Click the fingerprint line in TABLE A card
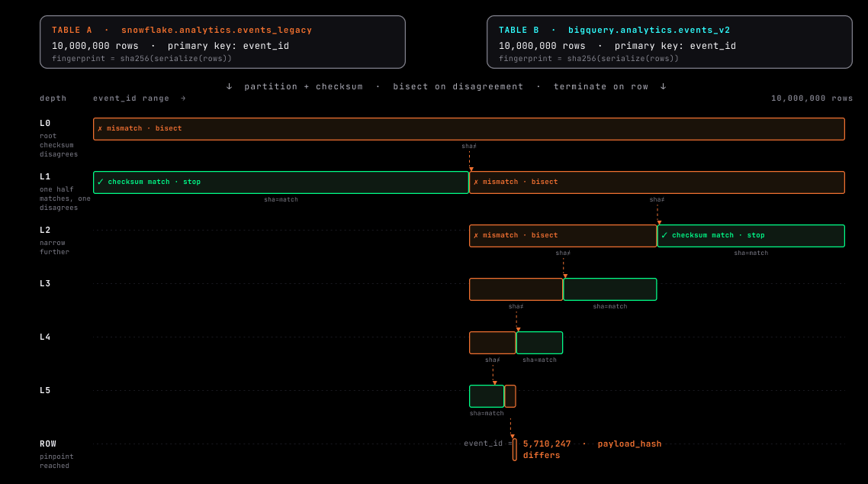 pos(142,58)
